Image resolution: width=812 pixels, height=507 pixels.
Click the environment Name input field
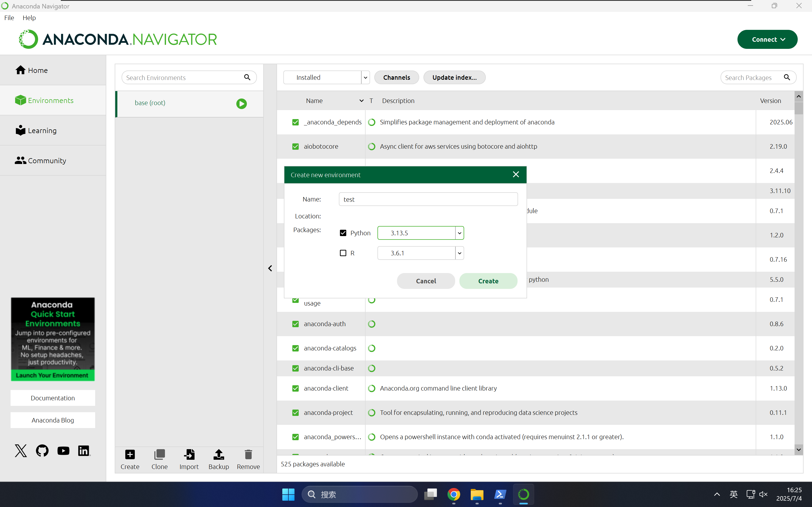[x=428, y=199]
